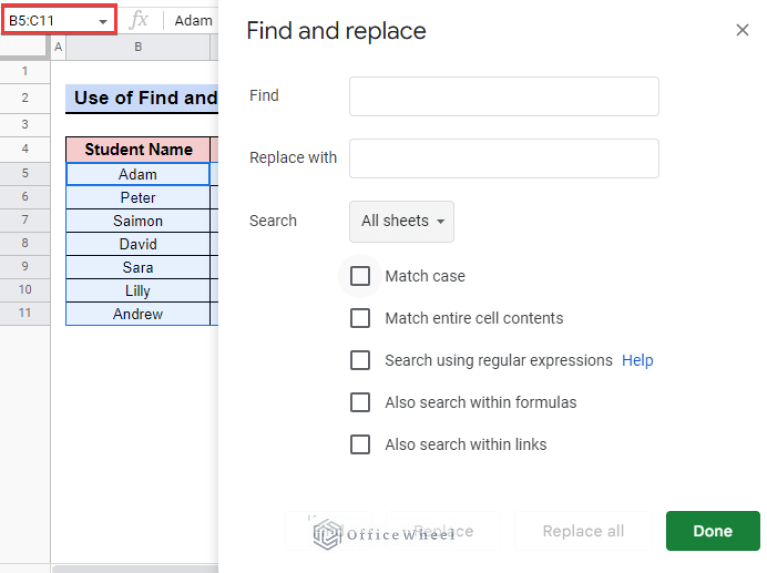Toggle Also search within links
The height and width of the screenshot is (573, 767).
click(360, 444)
